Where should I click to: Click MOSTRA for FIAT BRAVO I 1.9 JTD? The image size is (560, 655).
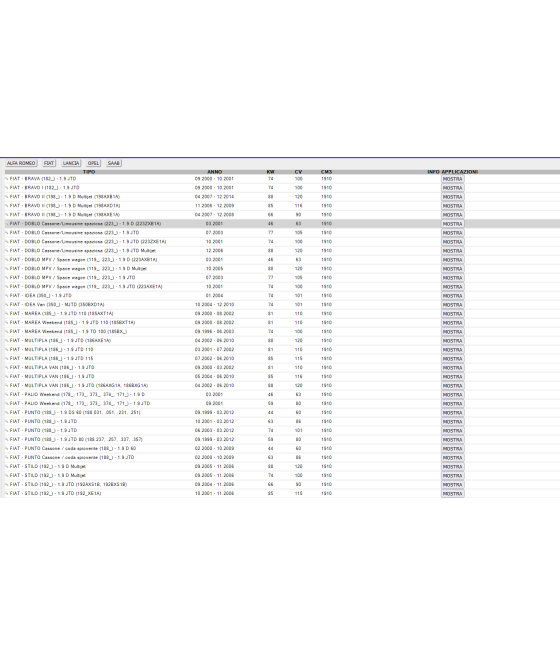click(x=453, y=188)
